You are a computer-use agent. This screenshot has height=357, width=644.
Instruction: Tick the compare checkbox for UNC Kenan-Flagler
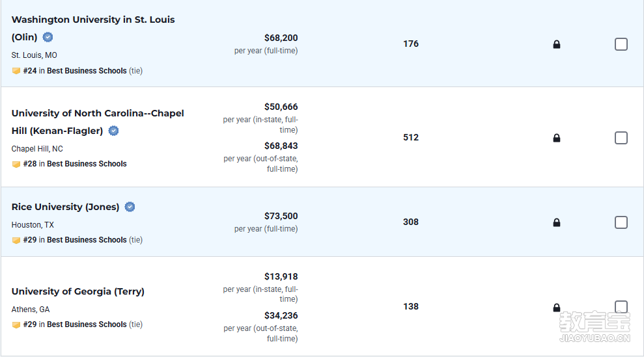point(621,138)
